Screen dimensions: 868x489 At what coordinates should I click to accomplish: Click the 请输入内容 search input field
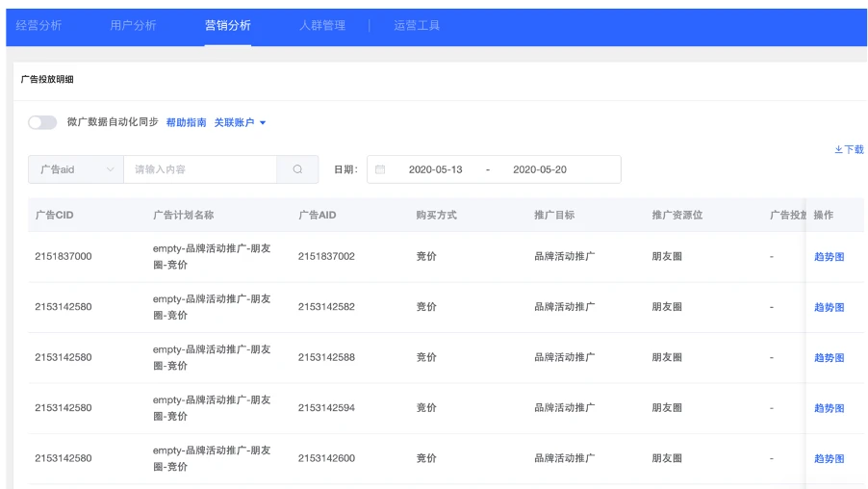tap(200, 169)
